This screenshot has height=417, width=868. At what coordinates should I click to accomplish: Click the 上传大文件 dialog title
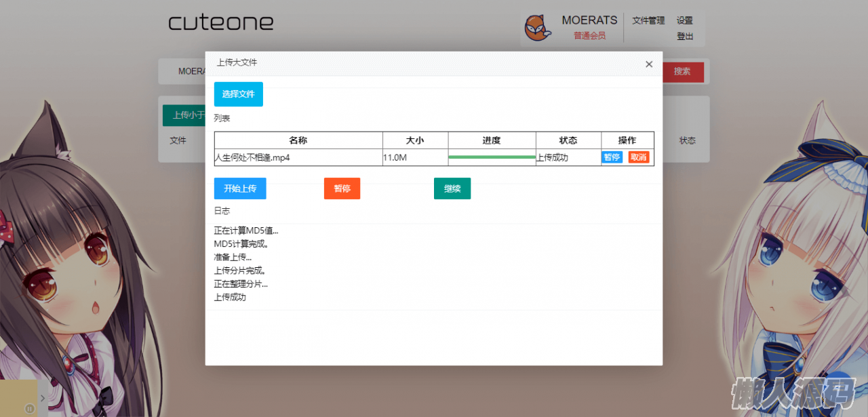point(237,62)
